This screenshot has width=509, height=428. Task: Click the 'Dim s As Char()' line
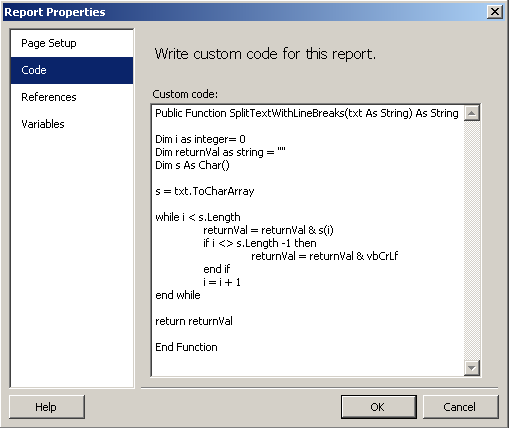192,165
